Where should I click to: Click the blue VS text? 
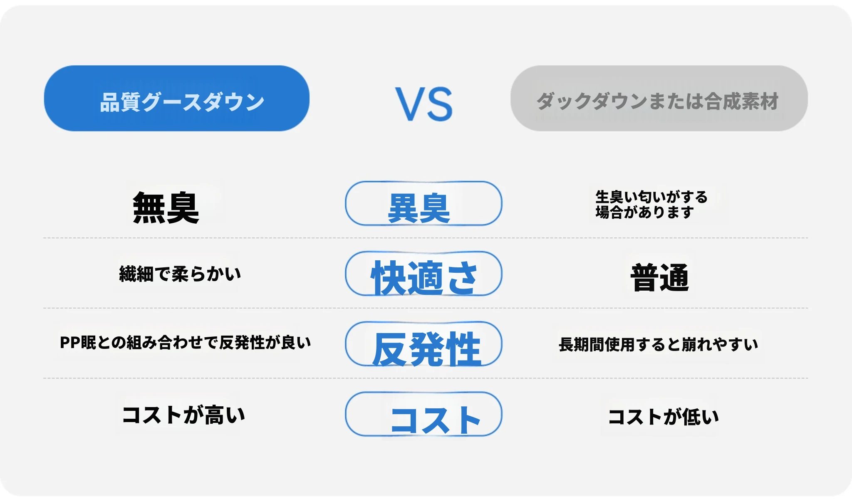[x=424, y=104]
